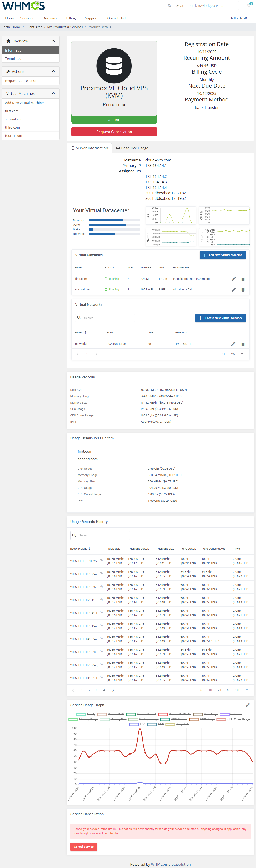Open the Domains dropdown menu
Image resolution: width=256 pixels, height=868 pixels.
coord(51,18)
